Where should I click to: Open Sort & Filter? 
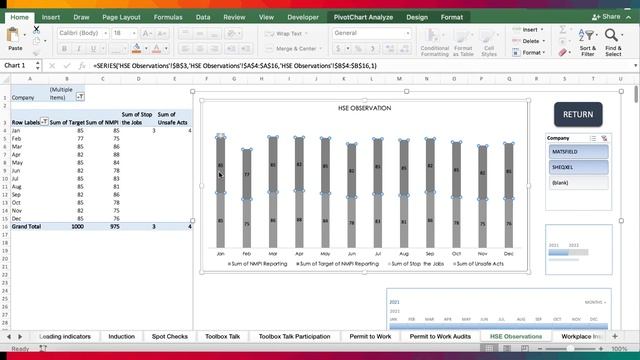point(588,42)
